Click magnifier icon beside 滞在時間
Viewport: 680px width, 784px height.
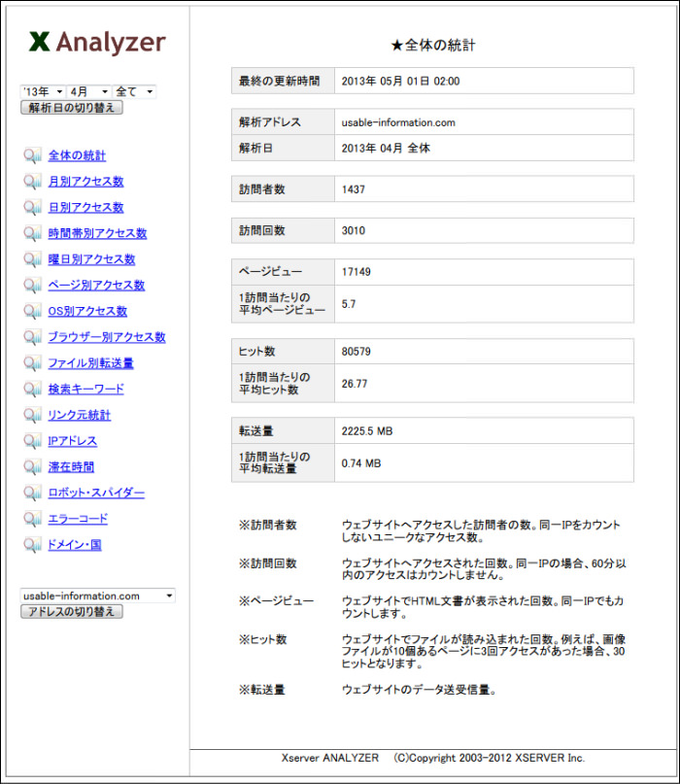pyautogui.click(x=32, y=467)
